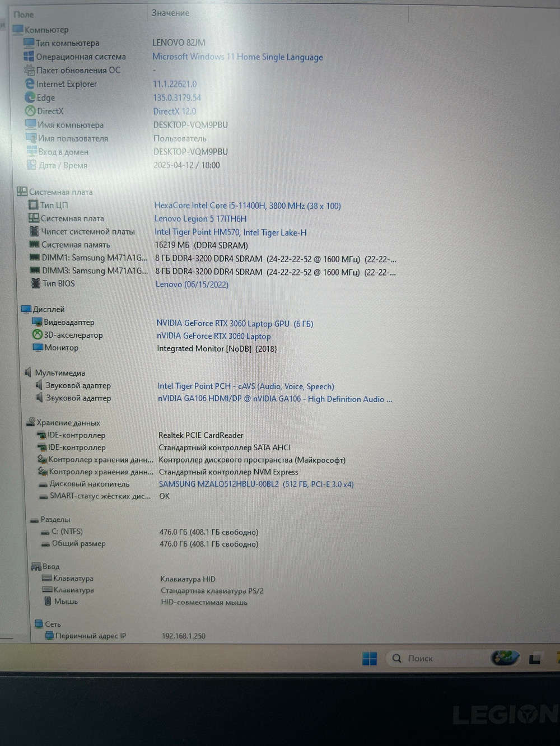Click the Значение column header
Viewport: 560px width, 746px height.
point(170,13)
